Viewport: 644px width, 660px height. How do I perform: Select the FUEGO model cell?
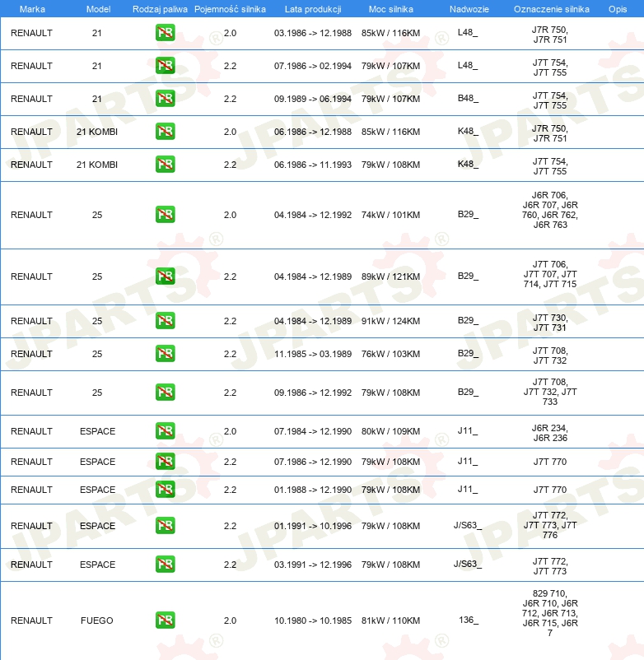[97, 620]
